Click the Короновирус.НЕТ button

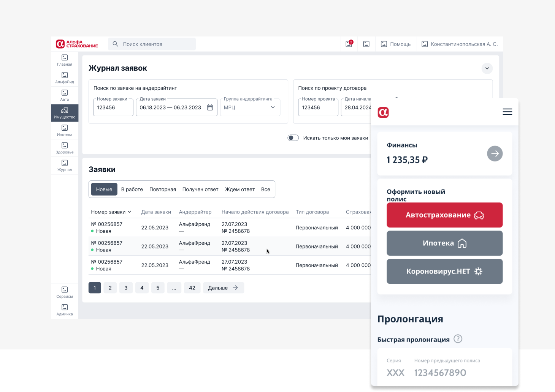445,271
